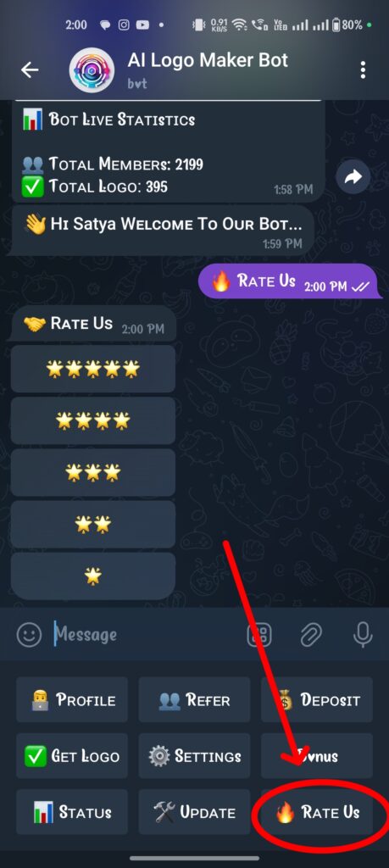Select the five-star rating
Image resolution: width=389 pixels, height=868 pixels.
coord(93,369)
